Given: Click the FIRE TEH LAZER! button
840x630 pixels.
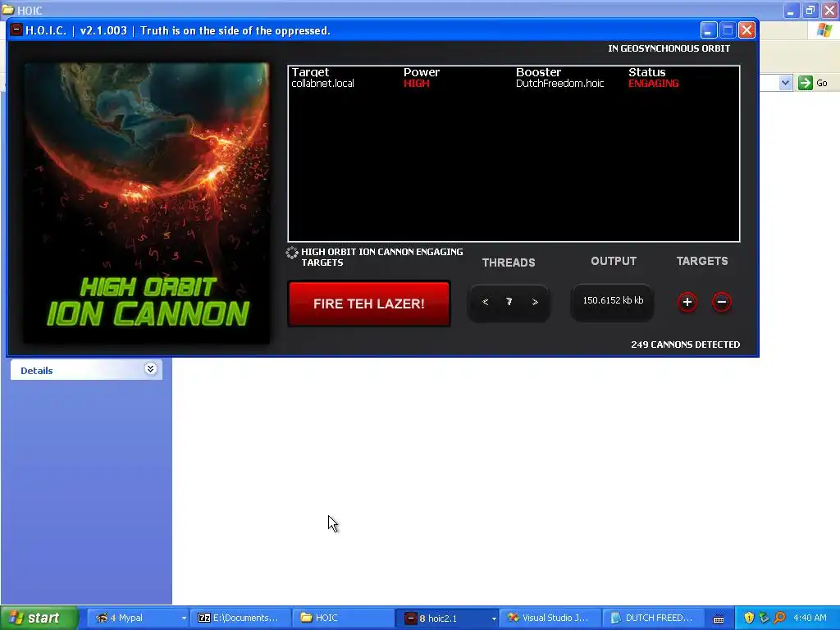Looking at the screenshot, I should (x=368, y=304).
